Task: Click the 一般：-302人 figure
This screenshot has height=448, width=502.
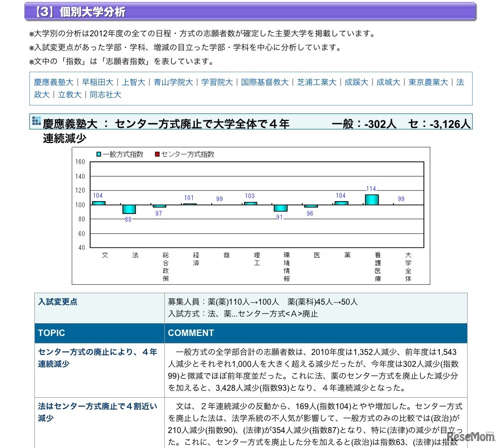Action: (364, 124)
